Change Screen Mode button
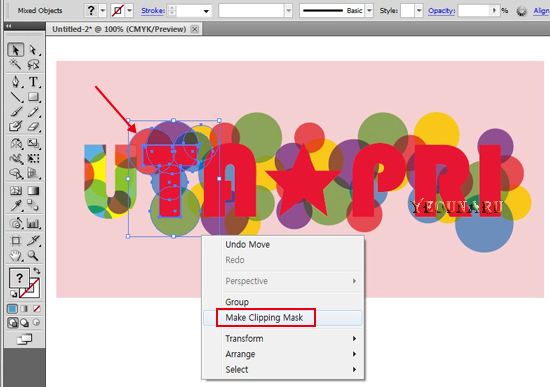 (24, 339)
